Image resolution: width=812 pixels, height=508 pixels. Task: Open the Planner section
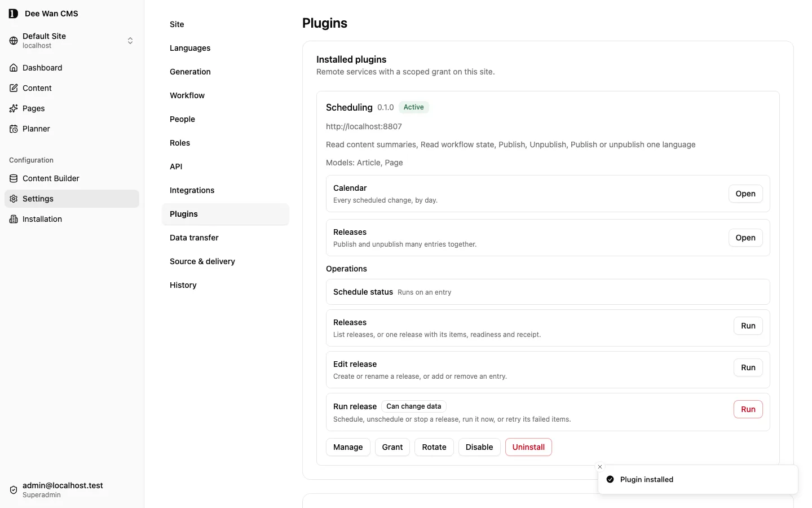coord(72,129)
